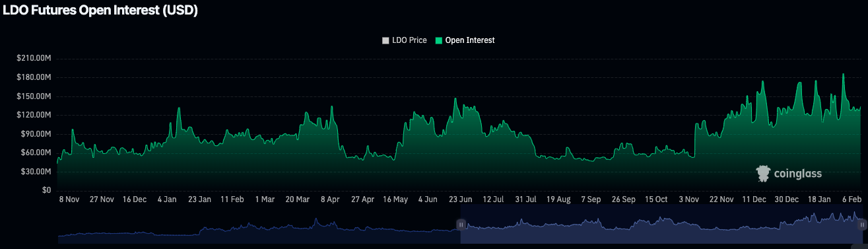Click the unselected area of the overview chart
868x249 pixels.
(259, 225)
